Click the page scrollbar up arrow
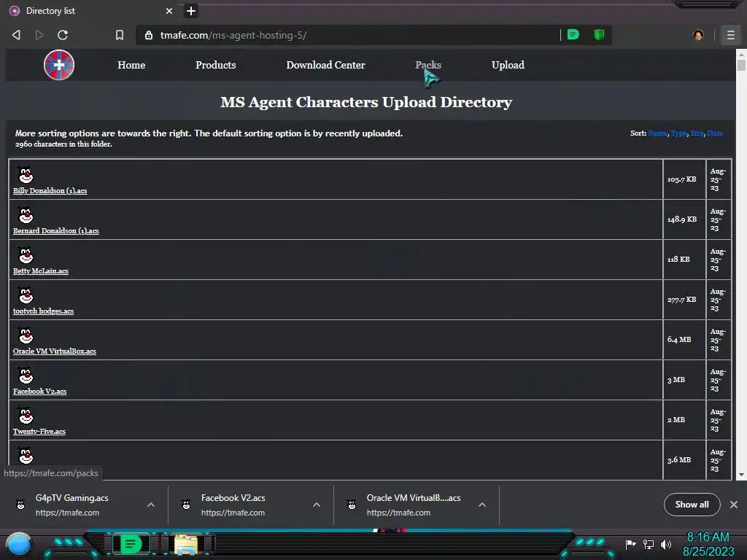Viewport: 747px width, 560px height. coord(741,52)
